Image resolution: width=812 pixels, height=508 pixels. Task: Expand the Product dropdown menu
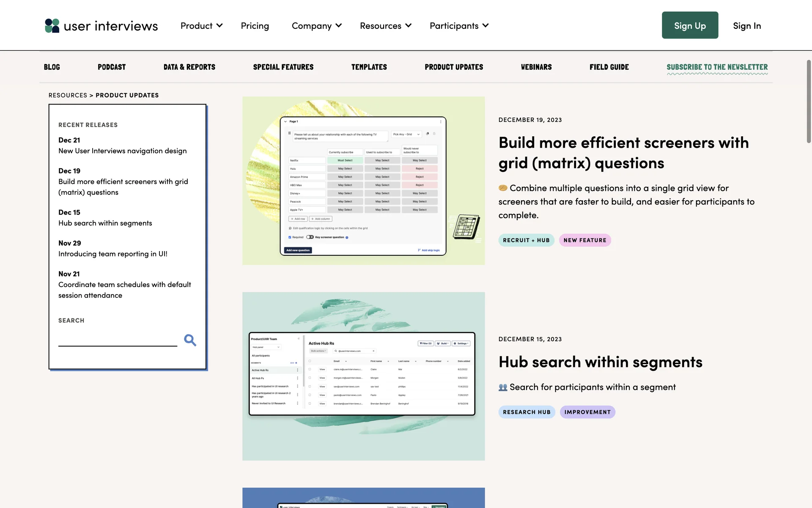[201, 26]
